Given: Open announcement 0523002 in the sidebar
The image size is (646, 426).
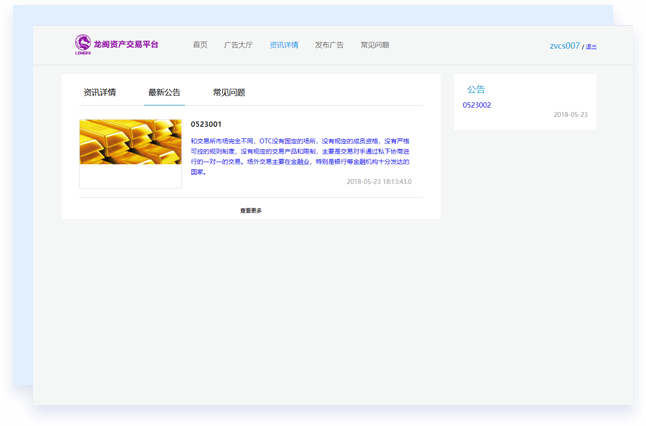Looking at the screenshot, I should pyautogui.click(x=477, y=105).
